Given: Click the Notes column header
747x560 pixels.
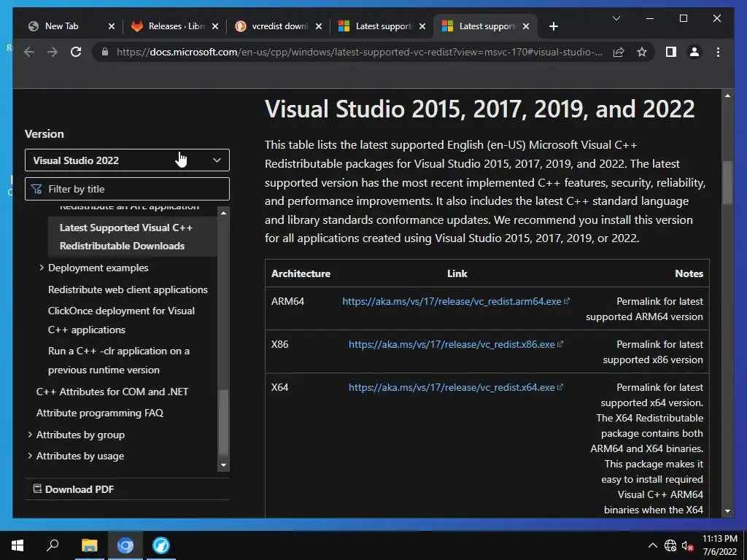Looking at the screenshot, I should 689,273.
